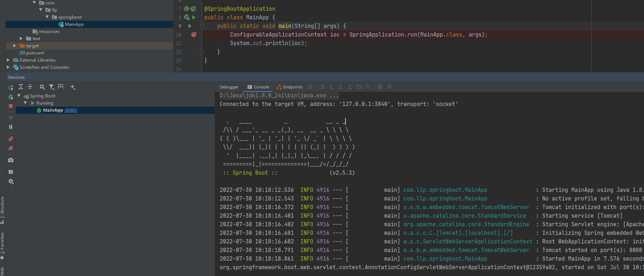Click the @SpringBootApplication annotation
Screen dimensions: 644x276
[240, 9]
